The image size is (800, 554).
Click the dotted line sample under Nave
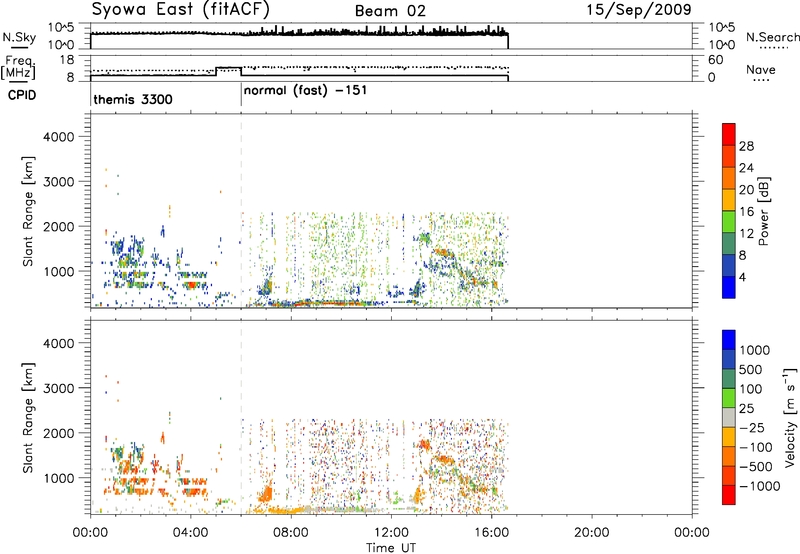762,80
